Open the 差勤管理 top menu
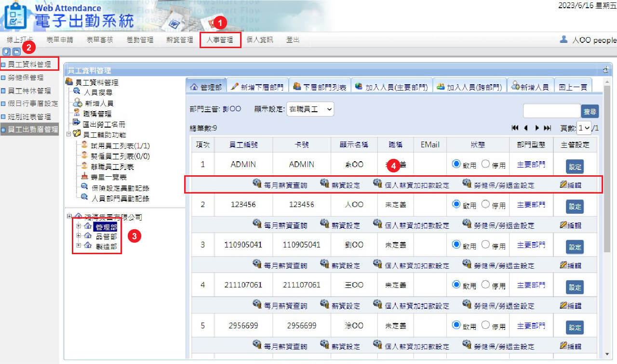 (x=140, y=40)
